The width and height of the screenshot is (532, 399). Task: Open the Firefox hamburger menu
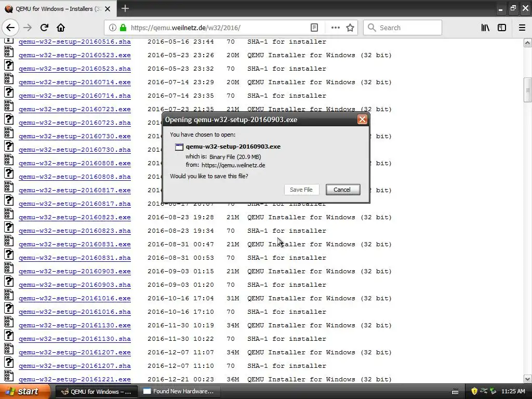pos(522,28)
